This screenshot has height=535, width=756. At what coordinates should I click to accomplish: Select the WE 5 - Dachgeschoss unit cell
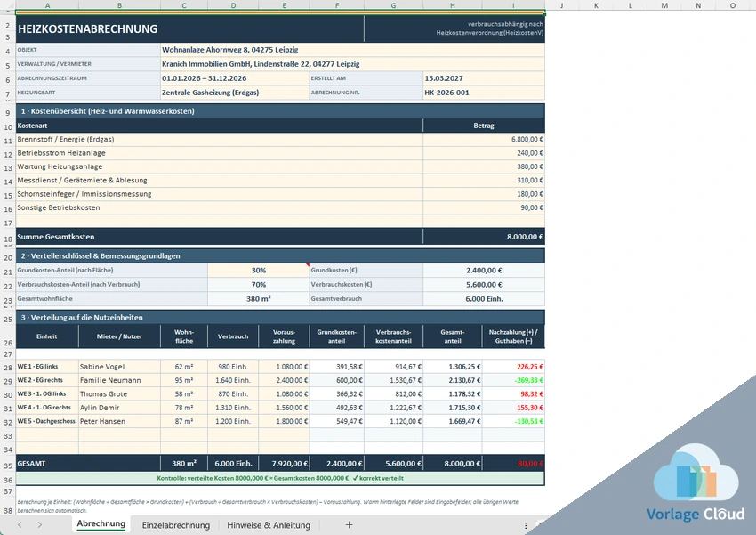pos(47,421)
